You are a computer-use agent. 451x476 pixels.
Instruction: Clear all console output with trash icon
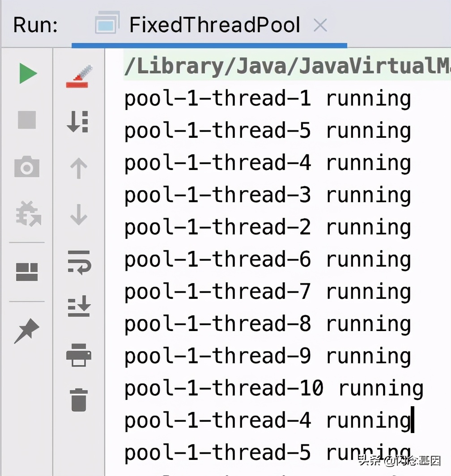point(79,400)
